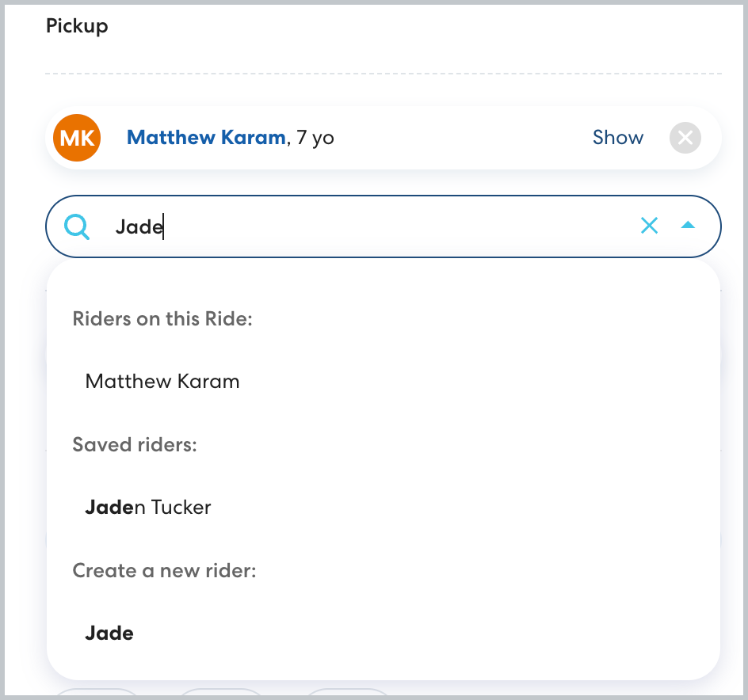Clear the search text with the blue X
Screen dimensions: 748x700
click(649, 226)
